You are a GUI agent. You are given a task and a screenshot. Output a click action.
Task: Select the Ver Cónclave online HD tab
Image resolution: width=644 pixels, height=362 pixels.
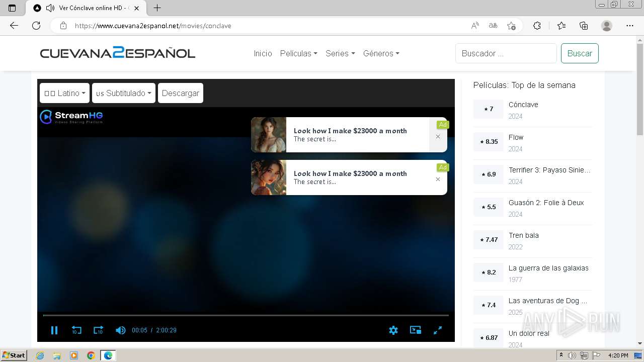(x=85, y=8)
